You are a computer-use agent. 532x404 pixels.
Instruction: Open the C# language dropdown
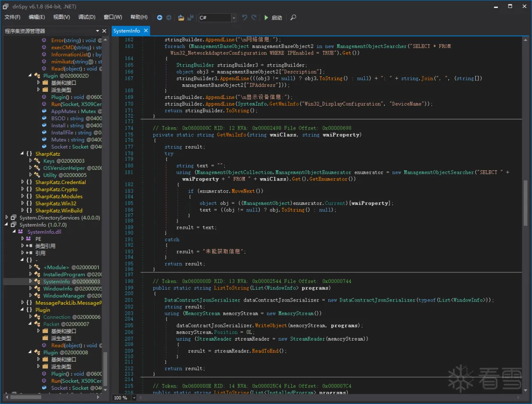234,18
